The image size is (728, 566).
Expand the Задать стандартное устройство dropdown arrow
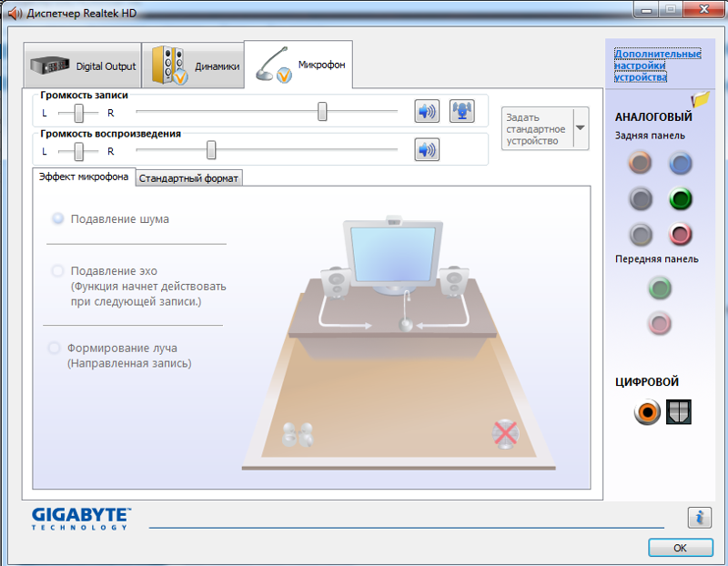[x=581, y=128]
